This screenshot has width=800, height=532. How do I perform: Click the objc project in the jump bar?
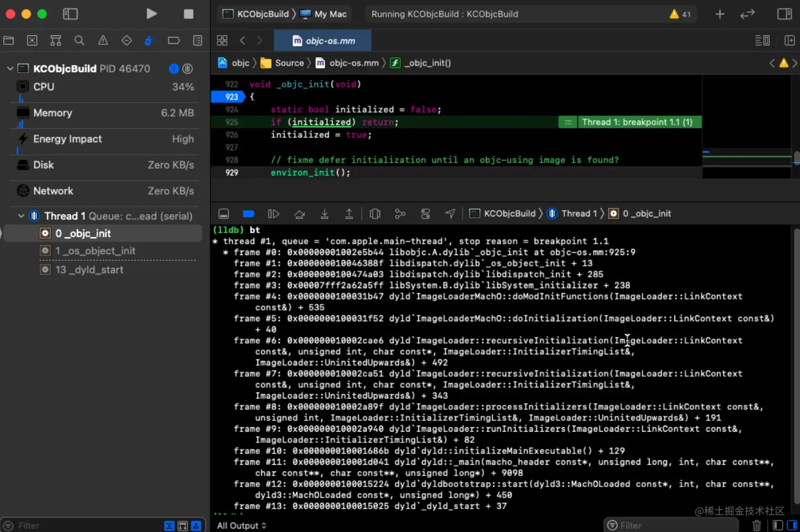point(234,63)
